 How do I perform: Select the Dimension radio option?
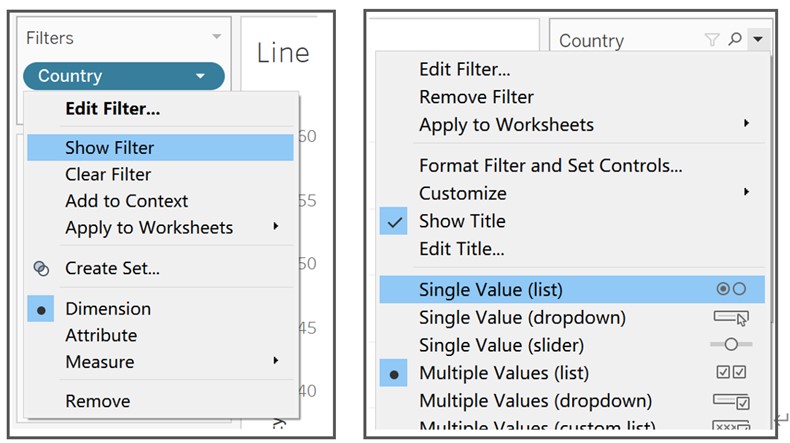point(108,309)
